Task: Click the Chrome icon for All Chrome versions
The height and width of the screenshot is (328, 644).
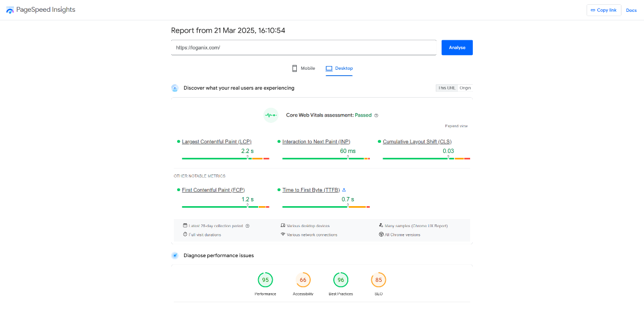Action: [x=380, y=235]
